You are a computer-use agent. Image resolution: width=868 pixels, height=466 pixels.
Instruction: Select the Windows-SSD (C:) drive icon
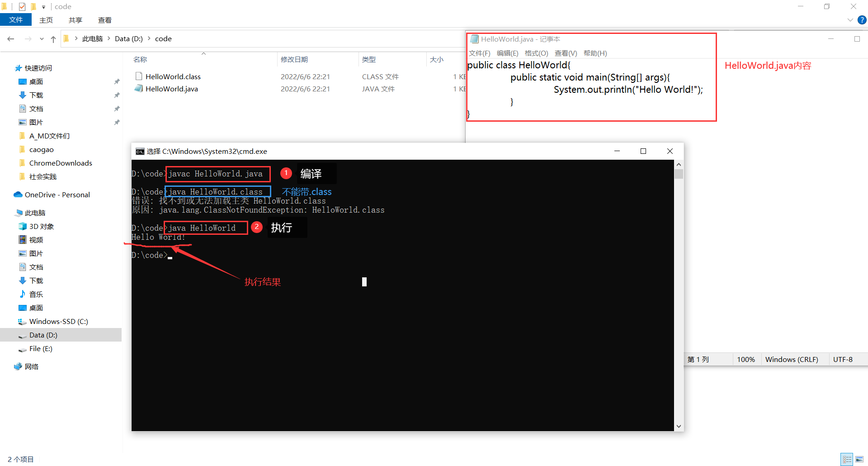[23, 322]
